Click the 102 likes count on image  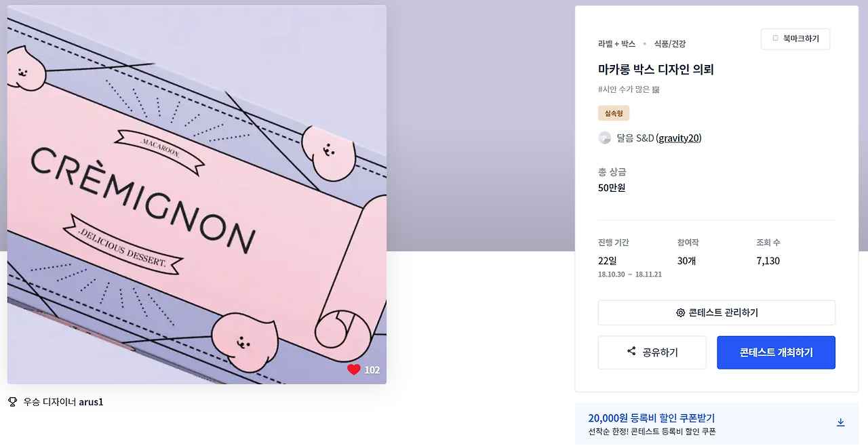pyautogui.click(x=372, y=370)
